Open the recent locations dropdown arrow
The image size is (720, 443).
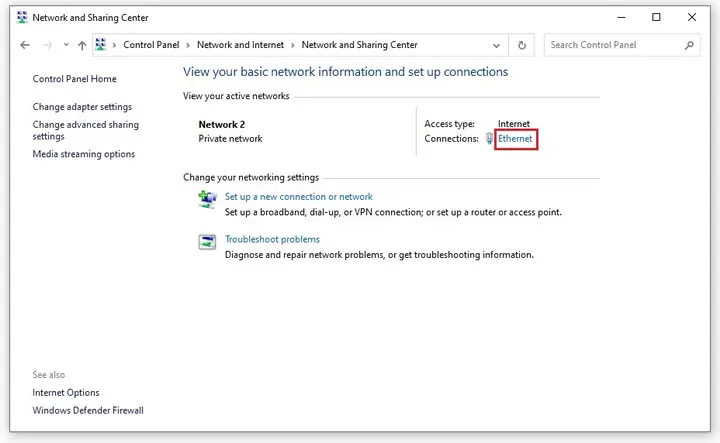click(x=66, y=45)
